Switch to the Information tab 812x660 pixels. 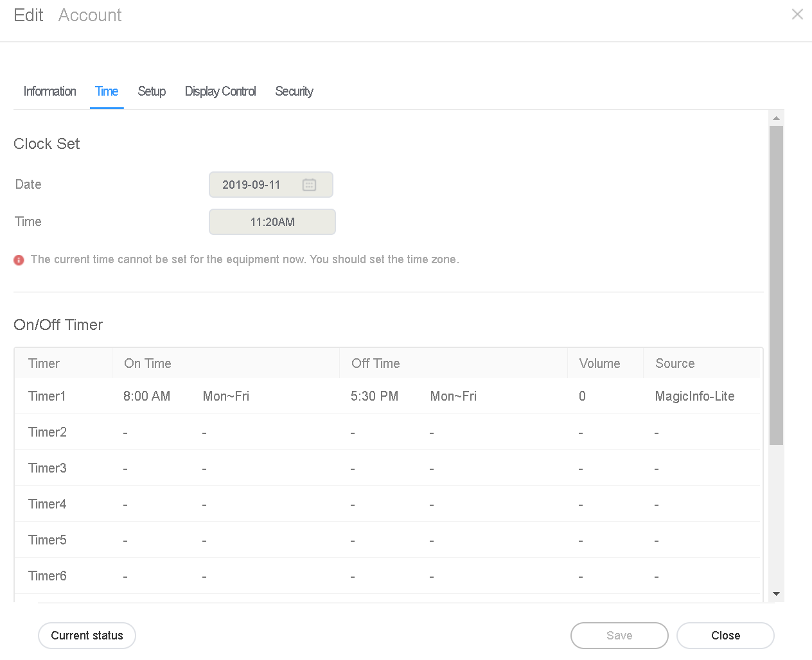[49, 91]
